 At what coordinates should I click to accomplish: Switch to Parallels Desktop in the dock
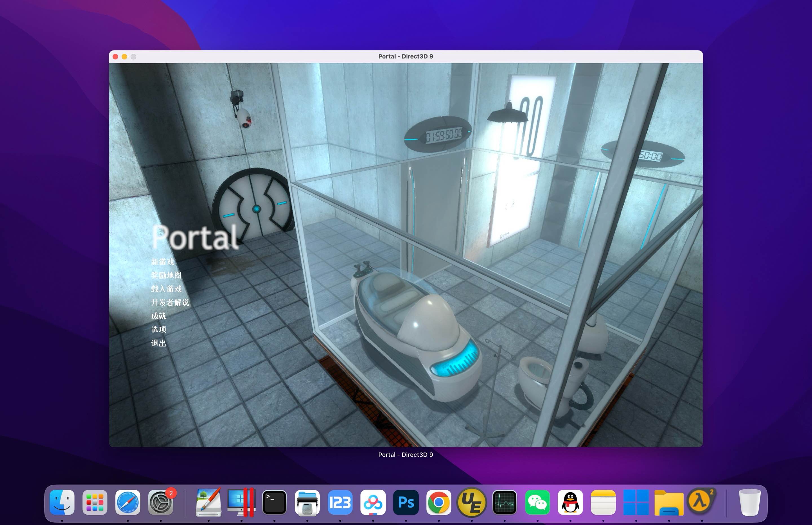tap(241, 502)
